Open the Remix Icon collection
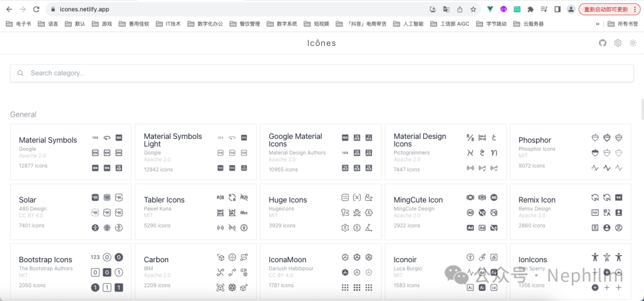 (x=571, y=212)
